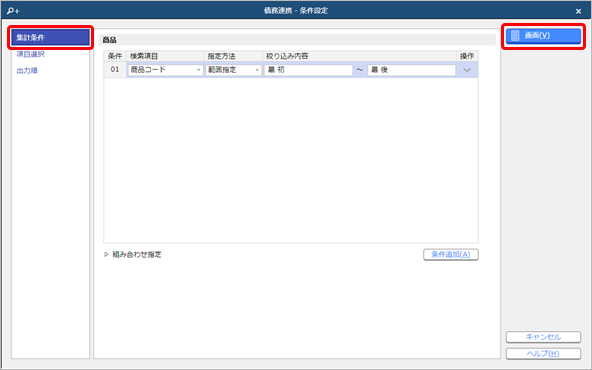The width and height of the screenshot is (592, 370).
Task: Select condition row number 01
Action: (115, 69)
